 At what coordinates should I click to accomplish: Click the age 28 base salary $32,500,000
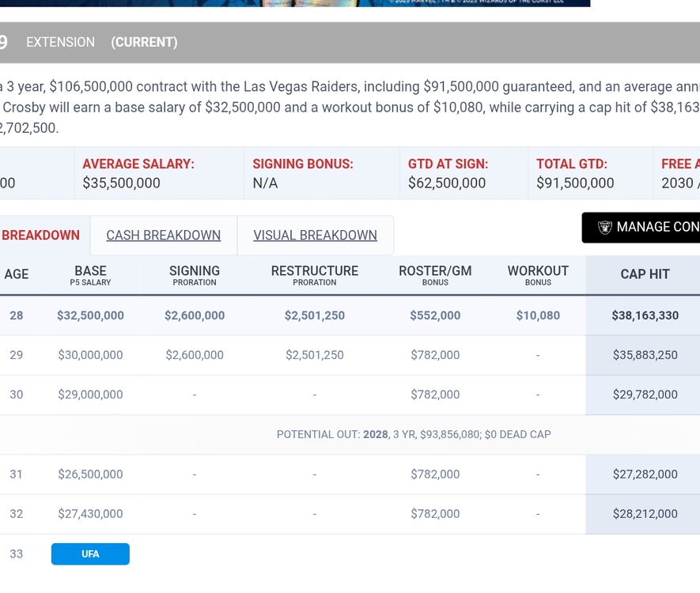coord(90,315)
